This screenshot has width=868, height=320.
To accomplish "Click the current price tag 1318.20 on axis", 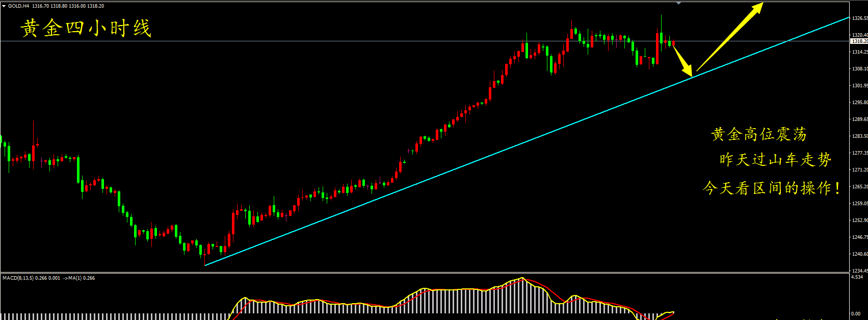I will pos(859,41).
